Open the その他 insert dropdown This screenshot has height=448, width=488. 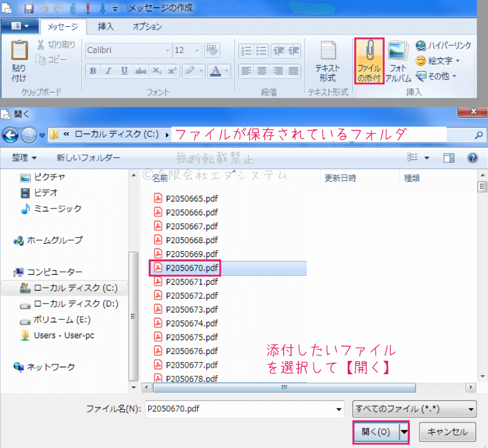click(x=436, y=76)
